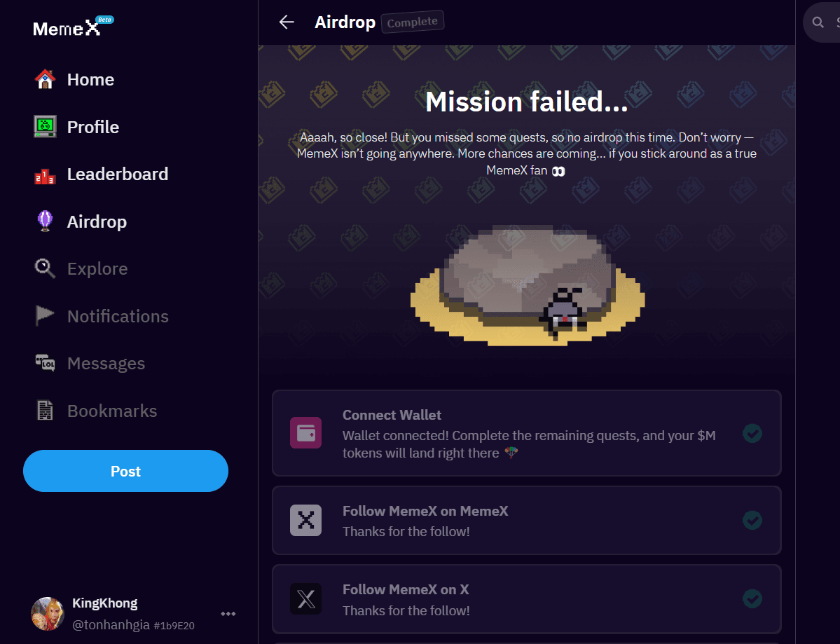Click the Leaderboard podium icon

tap(45, 174)
